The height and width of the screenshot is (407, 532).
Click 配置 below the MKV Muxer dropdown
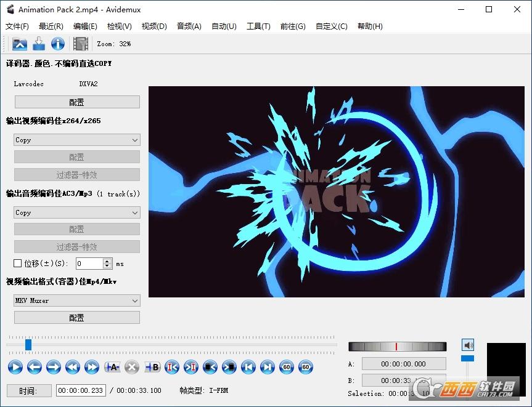77,318
